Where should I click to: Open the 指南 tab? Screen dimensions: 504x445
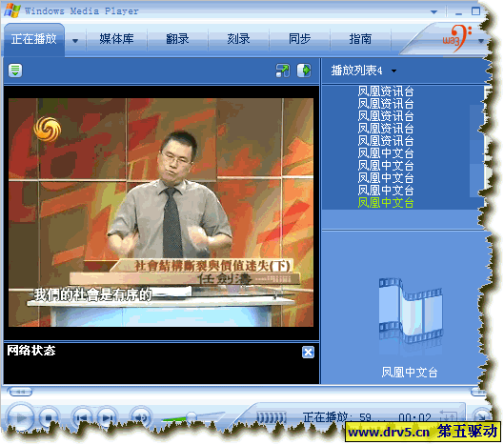[360, 39]
